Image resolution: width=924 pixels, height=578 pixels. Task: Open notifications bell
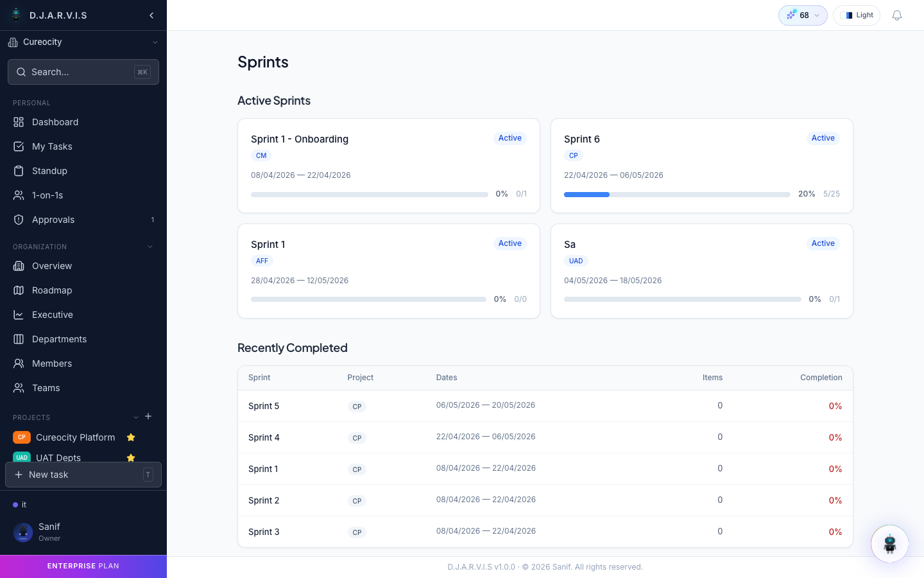[x=897, y=15]
